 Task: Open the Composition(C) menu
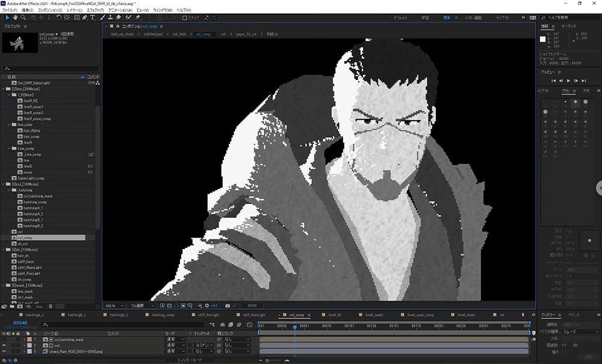[x=50, y=10]
